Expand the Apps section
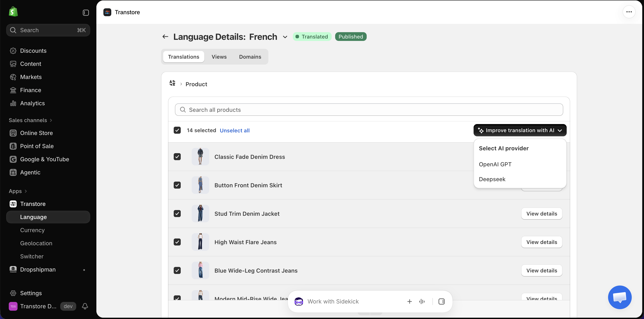The image size is (644, 319). (18, 191)
